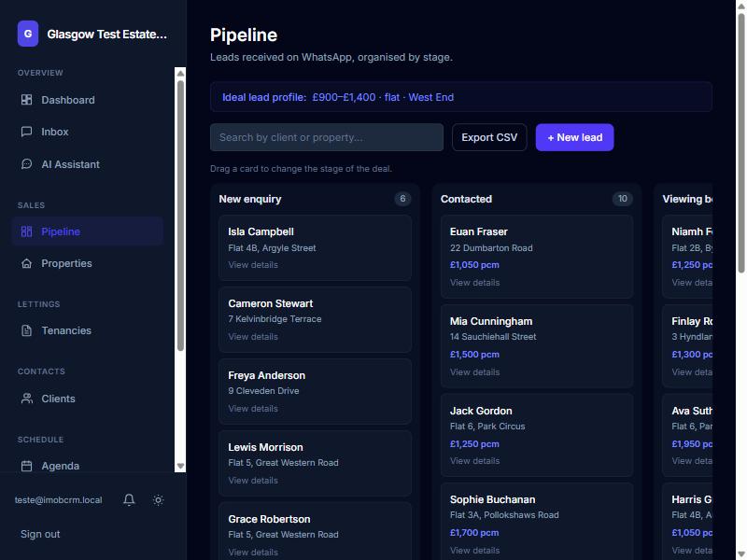This screenshot has height=560, width=747.
Task: Click £1,700 pcm on Sophie Buchanan
Action: click(x=474, y=533)
